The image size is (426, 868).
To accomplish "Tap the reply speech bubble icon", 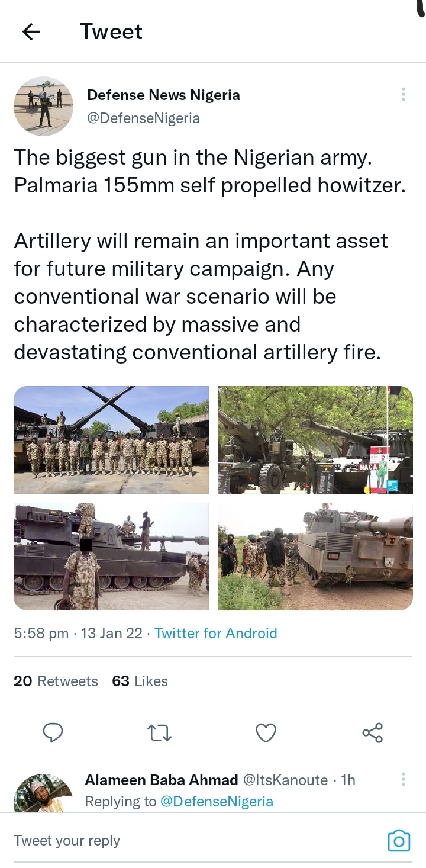I will 53,733.
